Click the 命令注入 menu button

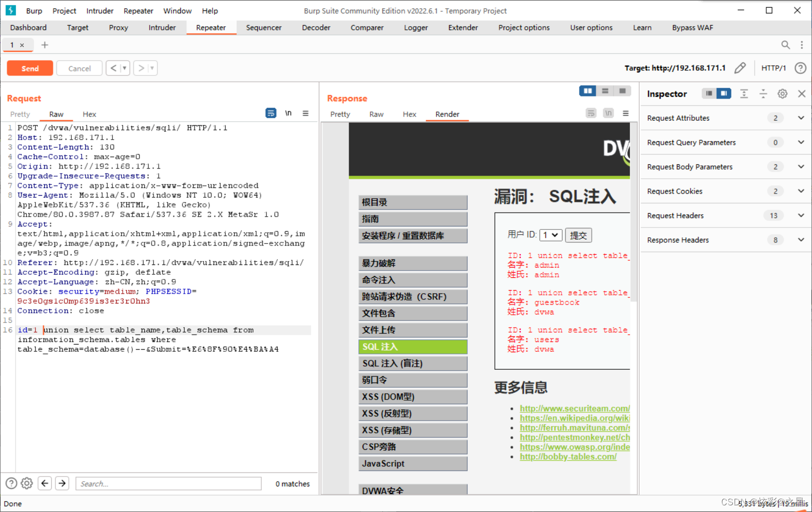point(413,280)
